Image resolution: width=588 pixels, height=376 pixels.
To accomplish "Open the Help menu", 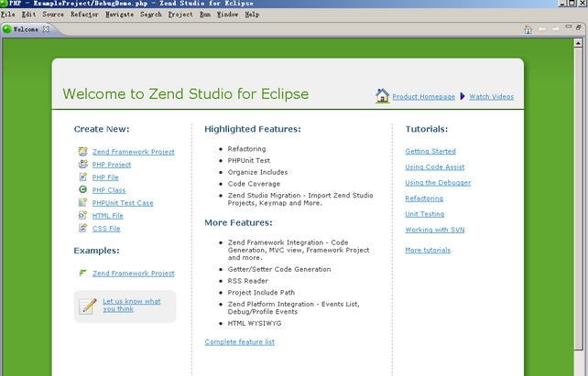I will pos(252,15).
